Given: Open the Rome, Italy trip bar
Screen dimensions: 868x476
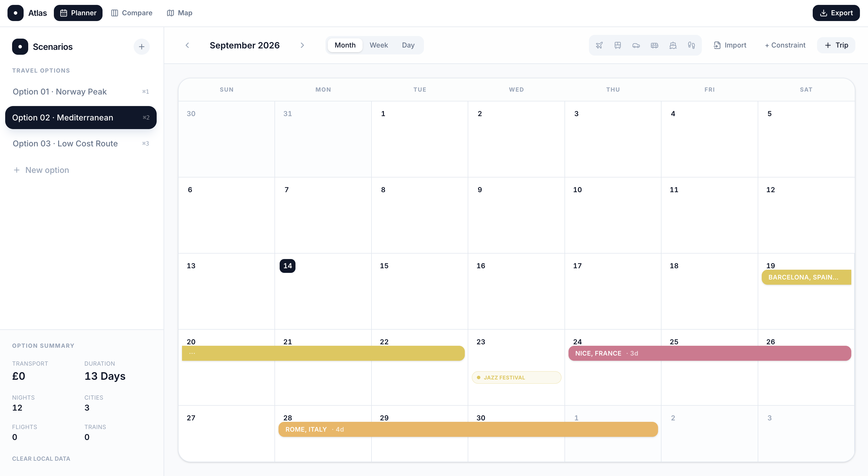Looking at the screenshot, I should [x=468, y=430].
